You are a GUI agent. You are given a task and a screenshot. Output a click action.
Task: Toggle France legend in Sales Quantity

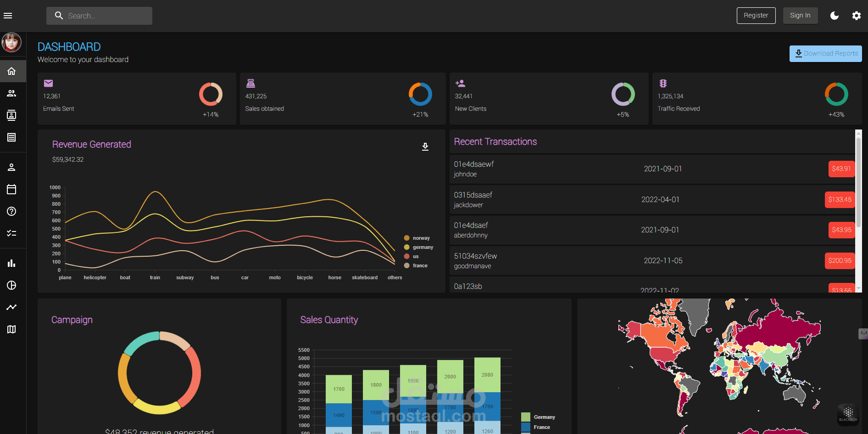pyautogui.click(x=536, y=427)
